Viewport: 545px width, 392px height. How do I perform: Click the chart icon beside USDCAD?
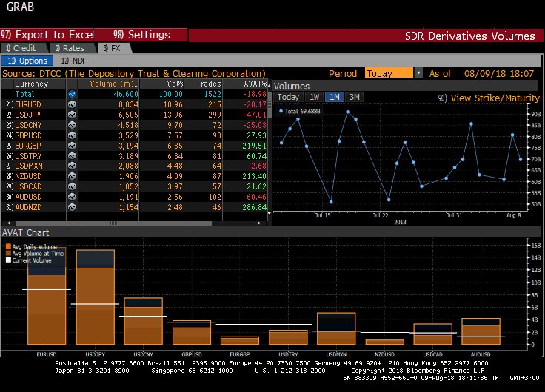[72, 186]
